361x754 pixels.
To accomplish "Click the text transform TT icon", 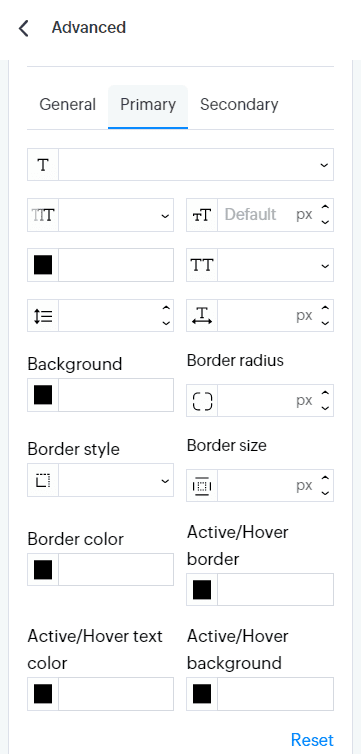I will point(202,265).
